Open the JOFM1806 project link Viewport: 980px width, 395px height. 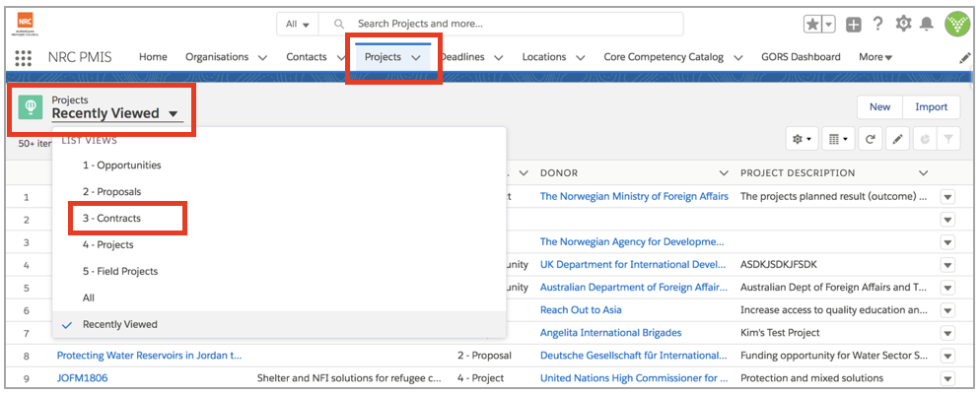(x=83, y=378)
